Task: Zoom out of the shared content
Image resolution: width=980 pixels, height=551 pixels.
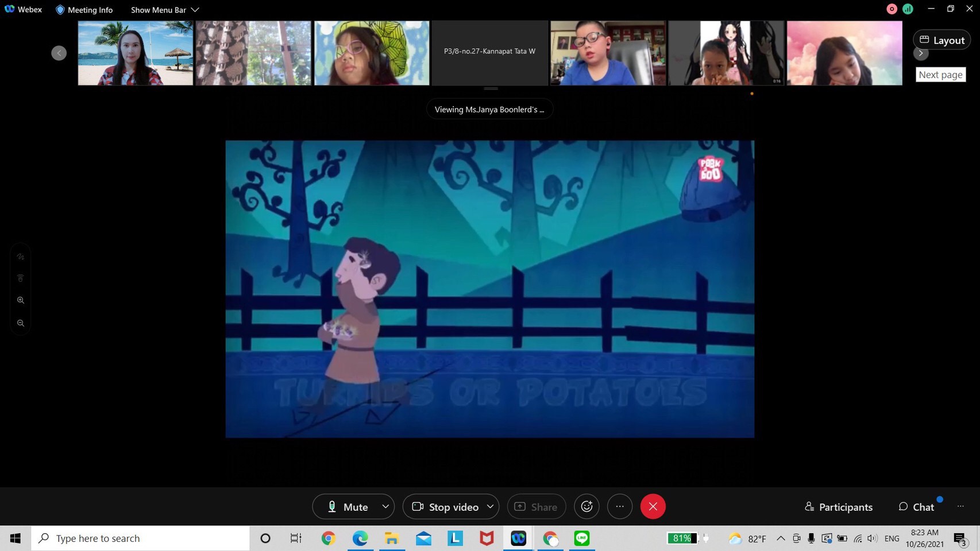Action: [21, 323]
